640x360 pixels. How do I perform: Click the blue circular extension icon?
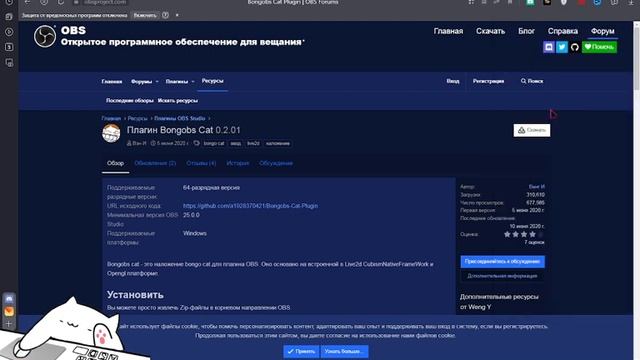pos(597,2)
